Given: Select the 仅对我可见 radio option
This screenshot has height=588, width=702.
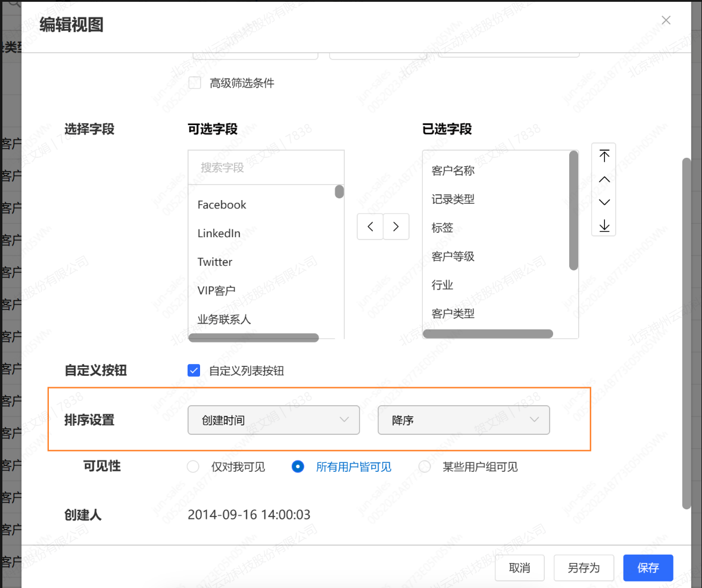Looking at the screenshot, I should click(194, 466).
